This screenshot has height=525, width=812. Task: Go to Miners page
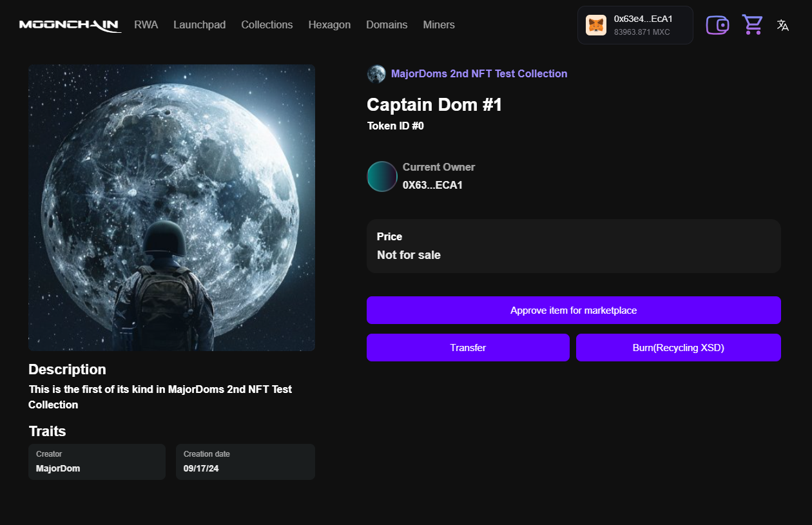439,25
